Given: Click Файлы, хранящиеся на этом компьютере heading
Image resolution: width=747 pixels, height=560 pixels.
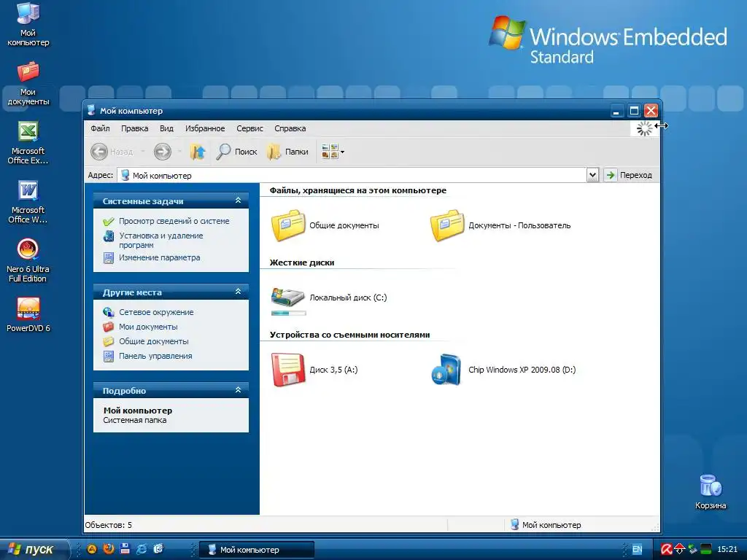Looking at the screenshot, I should pos(357,190).
